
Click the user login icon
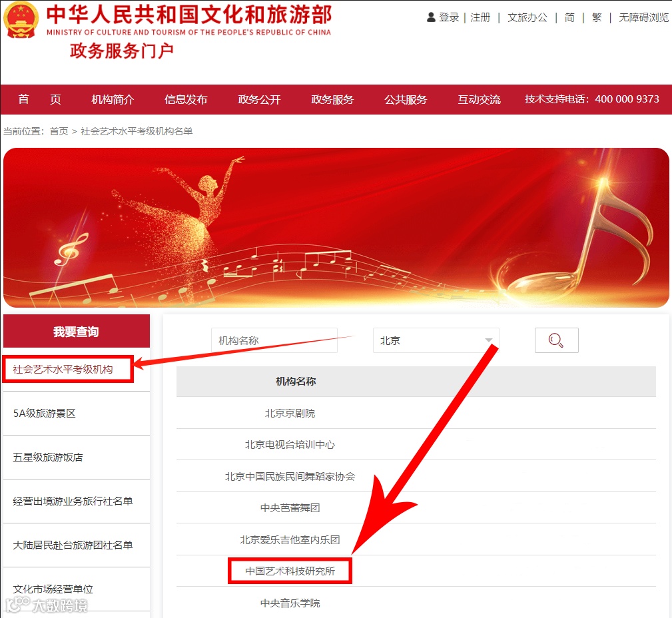[x=431, y=17]
